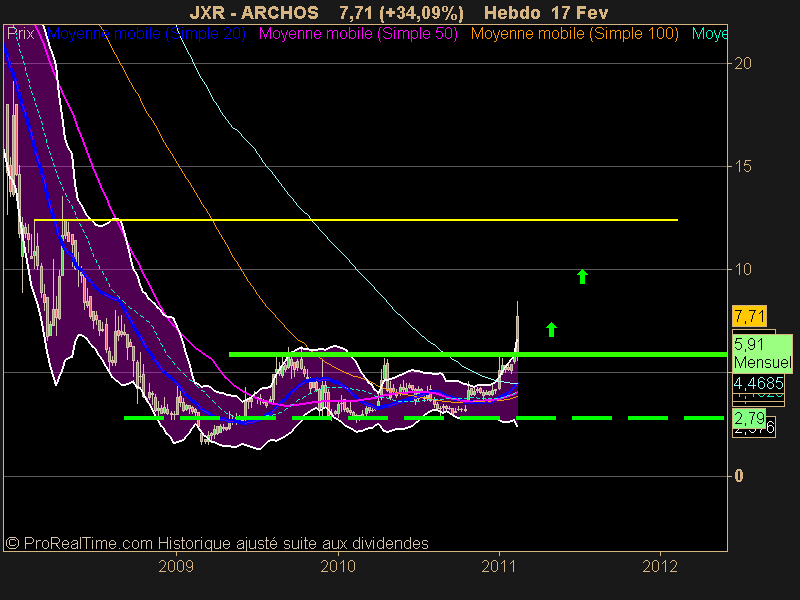Click the +34,09% change value

tap(421, 12)
